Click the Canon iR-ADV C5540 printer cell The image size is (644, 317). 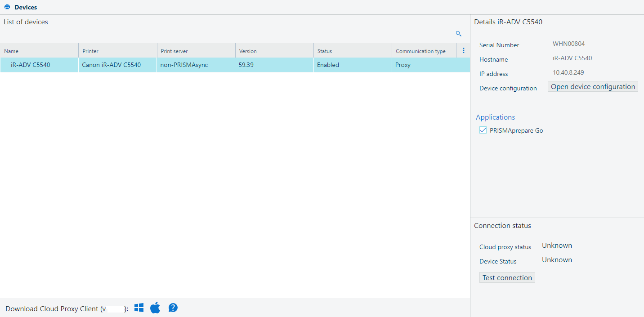118,65
